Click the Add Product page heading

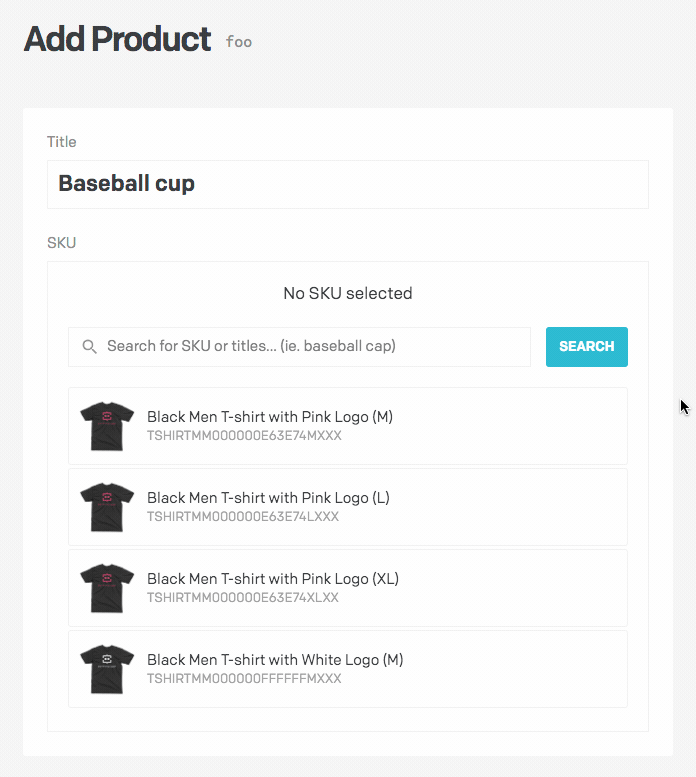tap(117, 39)
